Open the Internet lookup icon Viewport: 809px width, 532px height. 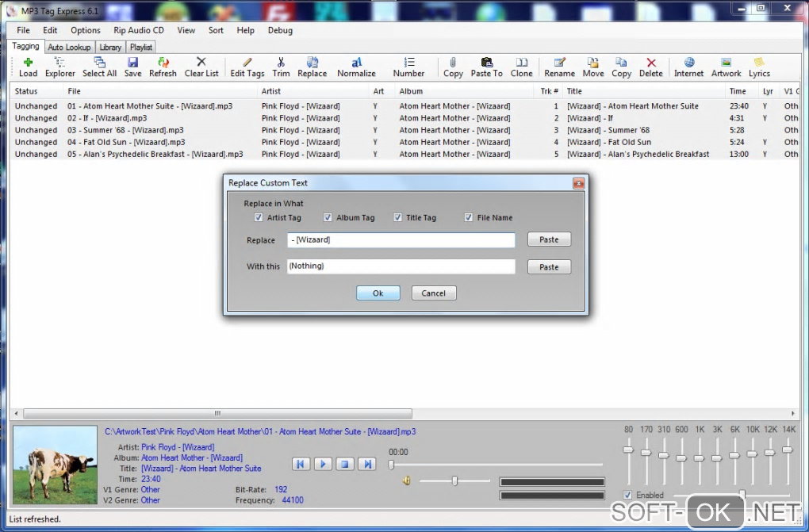(688, 67)
